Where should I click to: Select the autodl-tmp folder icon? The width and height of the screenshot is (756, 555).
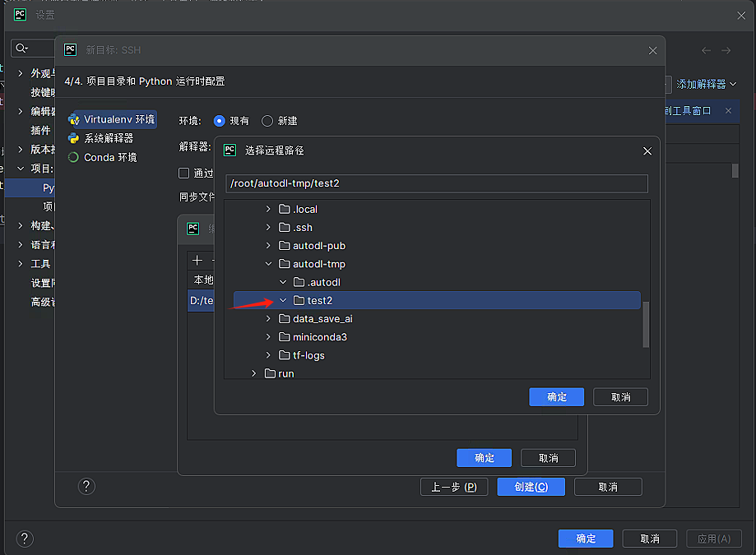point(285,264)
